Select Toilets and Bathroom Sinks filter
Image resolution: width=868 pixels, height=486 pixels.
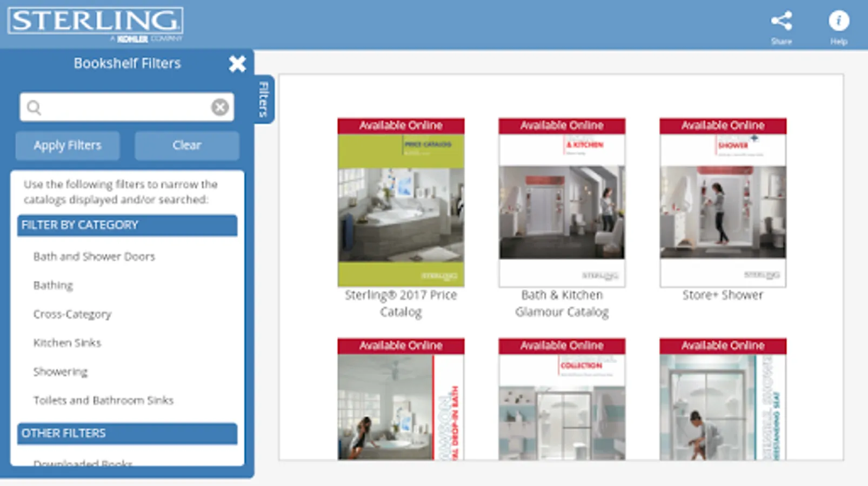click(103, 400)
